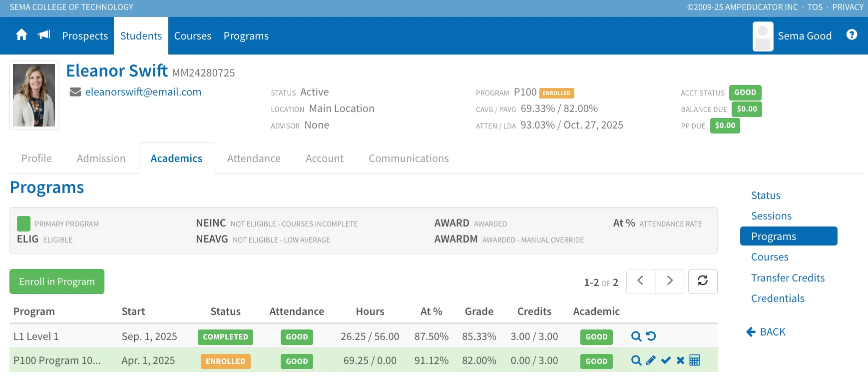Image resolution: width=868 pixels, height=382 pixels.
Task: Open the TOS link in header
Action: [x=815, y=7]
